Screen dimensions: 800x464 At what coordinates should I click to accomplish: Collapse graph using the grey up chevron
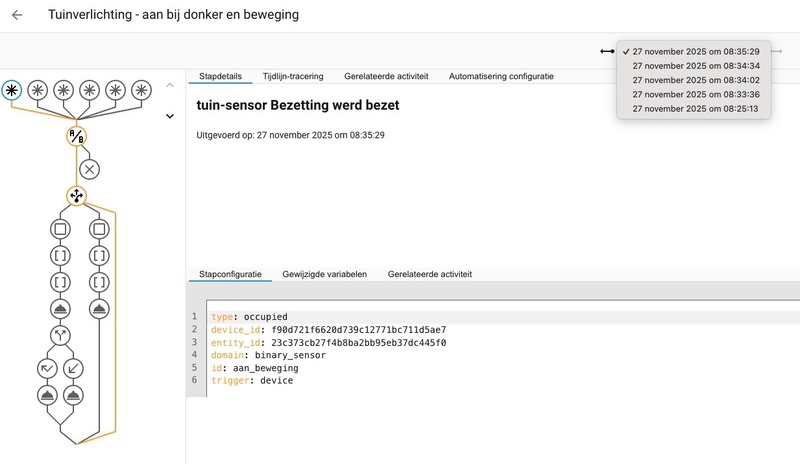pos(170,85)
